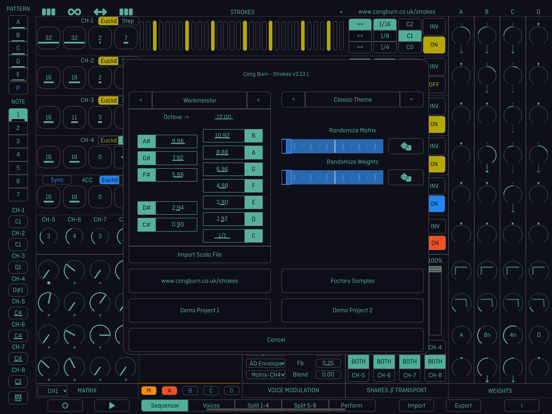
Task: Select the column D lower corner shape
Action: click(x=538, y=303)
